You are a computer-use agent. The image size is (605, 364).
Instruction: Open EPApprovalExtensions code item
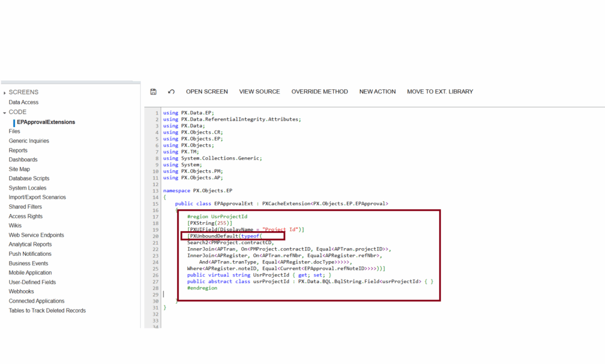tap(46, 122)
